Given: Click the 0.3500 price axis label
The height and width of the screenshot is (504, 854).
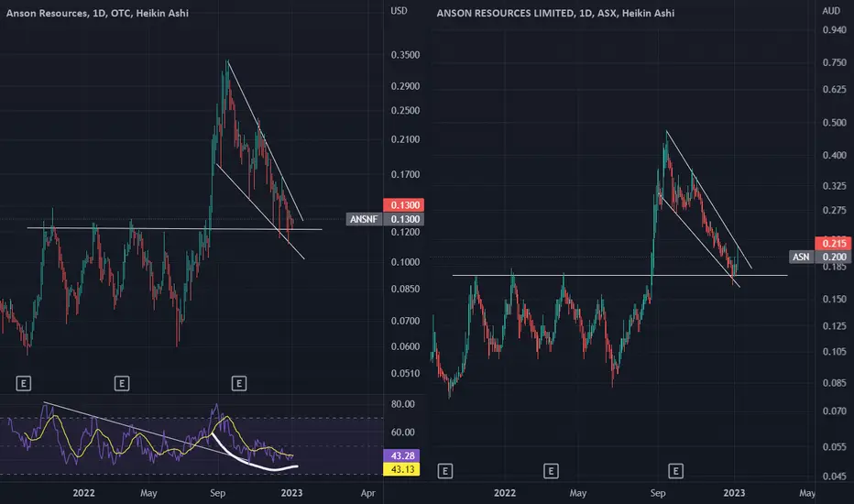Looking at the screenshot, I should [405, 55].
